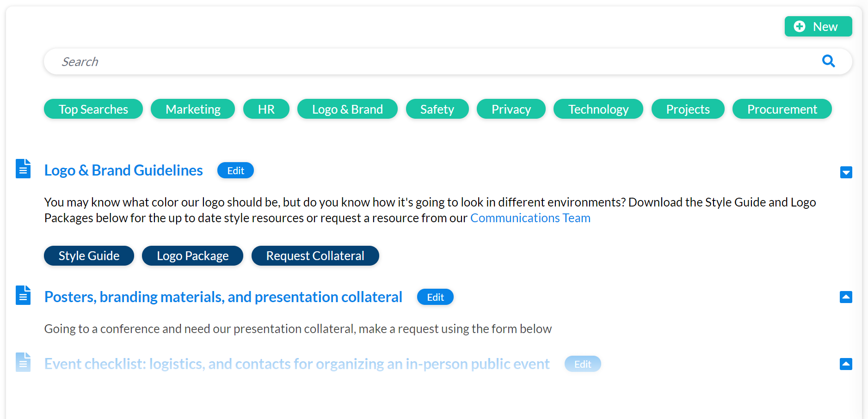
Task: Expand the Event checklist section
Action: pos(846,364)
